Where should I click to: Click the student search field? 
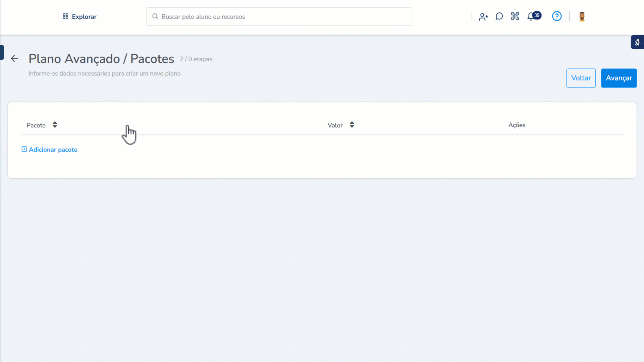279,17
